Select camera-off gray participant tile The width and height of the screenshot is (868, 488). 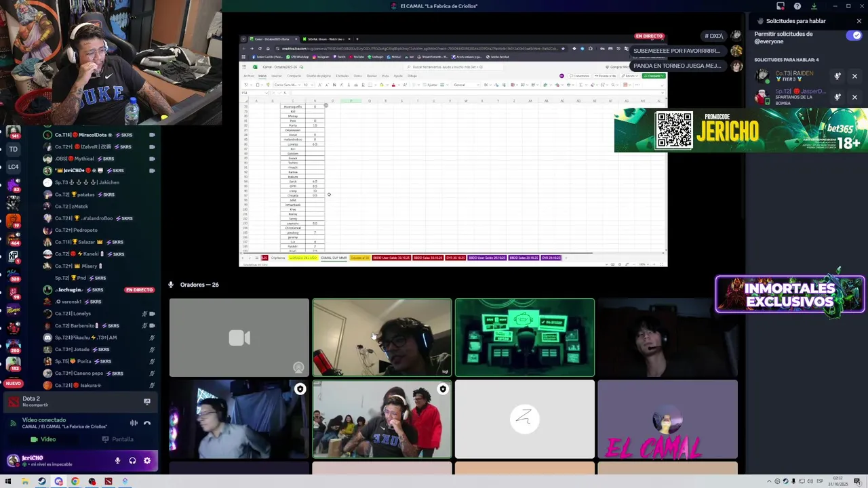[239, 338]
